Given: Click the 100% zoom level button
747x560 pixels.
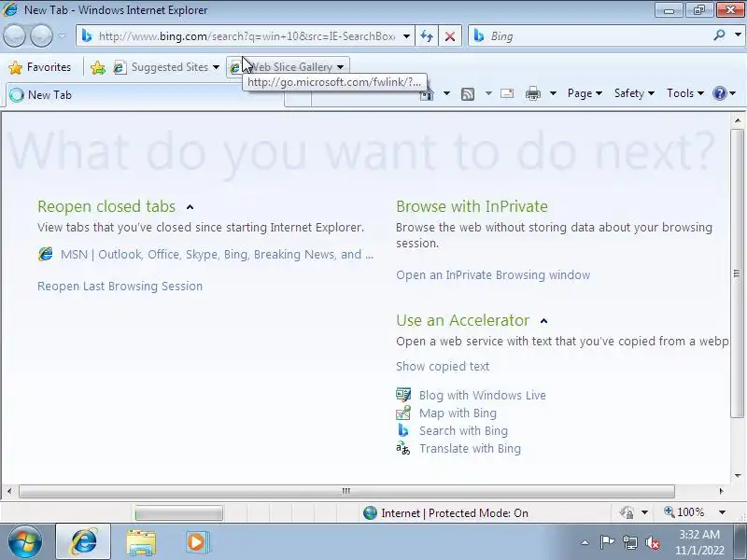Looking at the screenshot, I should 684,512.
